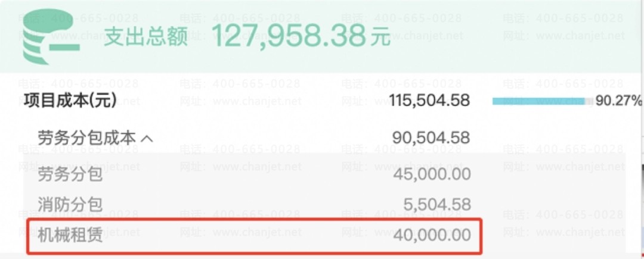Open the 消防分包 cost row

pos(324,204)
